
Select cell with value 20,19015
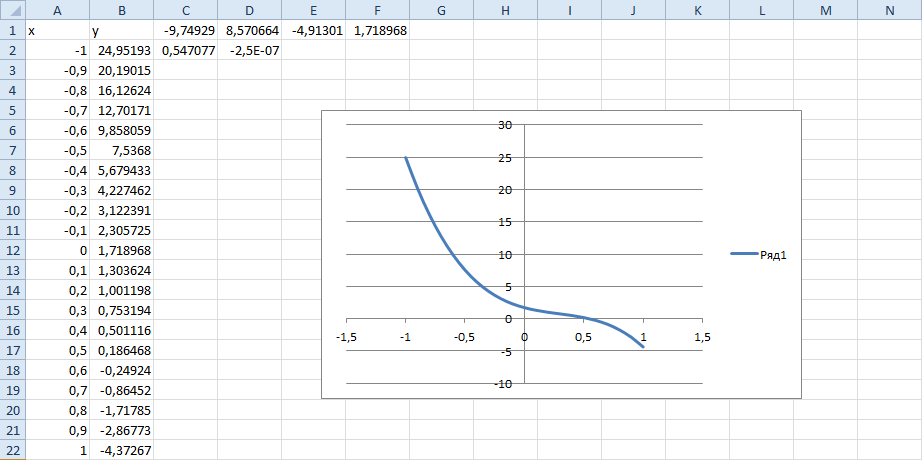click(122, 71)
